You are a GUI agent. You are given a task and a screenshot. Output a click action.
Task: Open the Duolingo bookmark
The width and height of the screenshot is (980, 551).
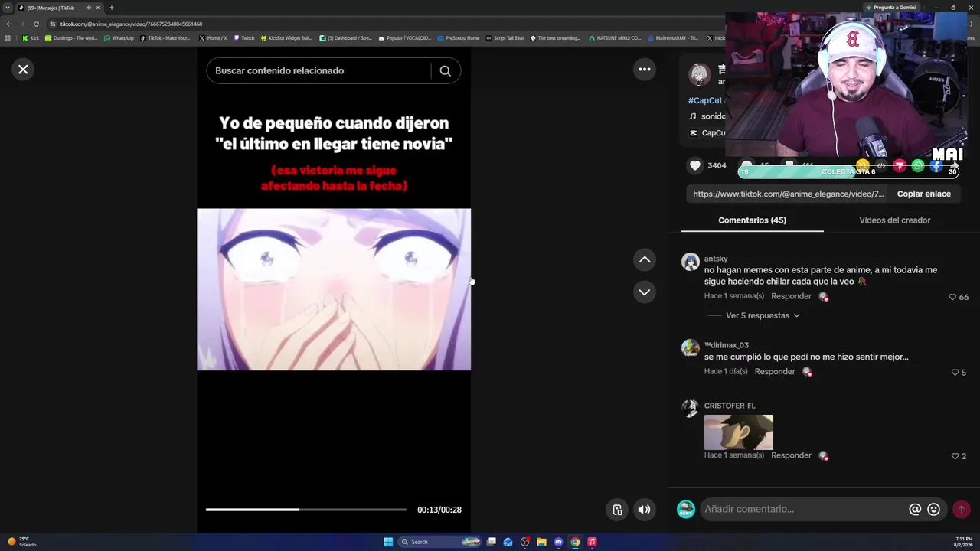click(x=71, y=38)
